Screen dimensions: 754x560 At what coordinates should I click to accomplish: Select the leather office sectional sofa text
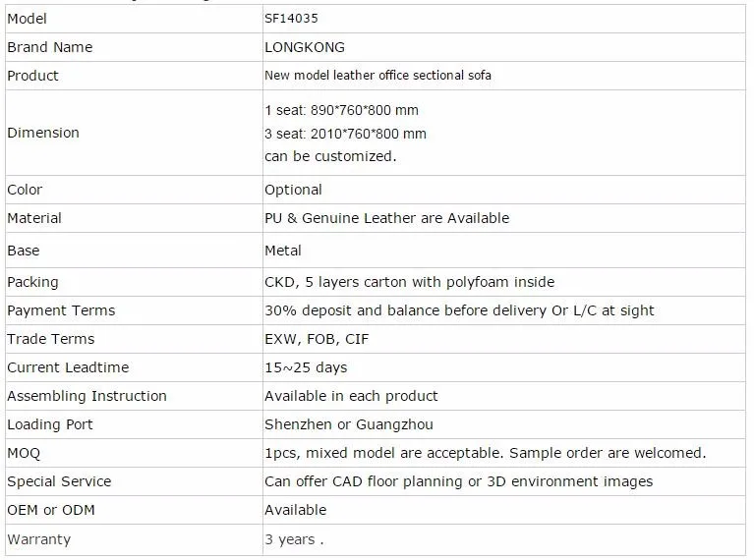click(377, 76)
